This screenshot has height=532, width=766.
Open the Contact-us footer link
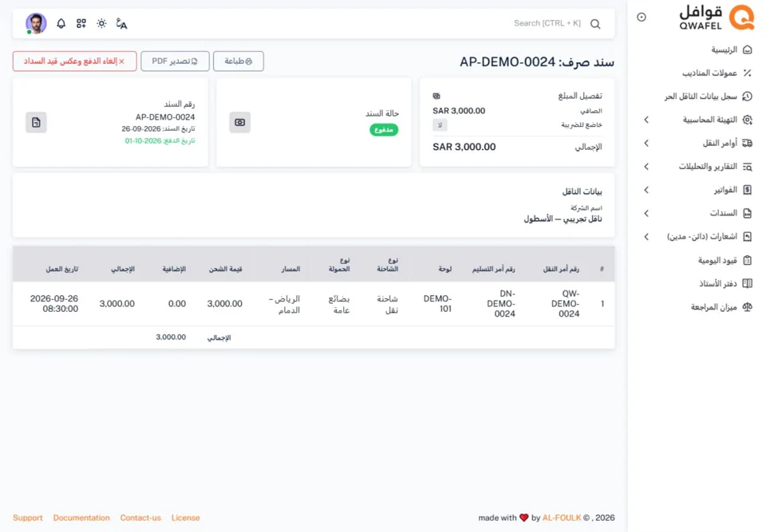140,518
